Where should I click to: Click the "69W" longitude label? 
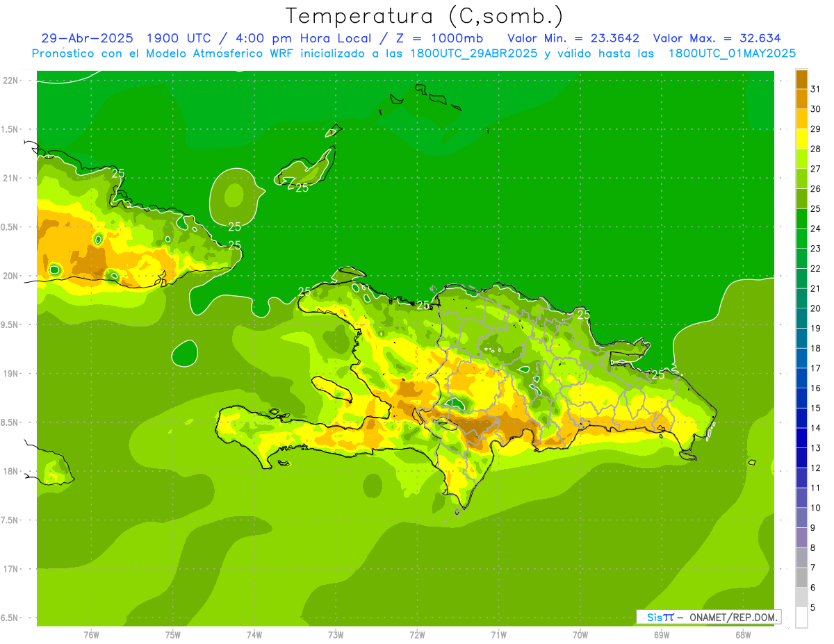(x=662, y=635)
